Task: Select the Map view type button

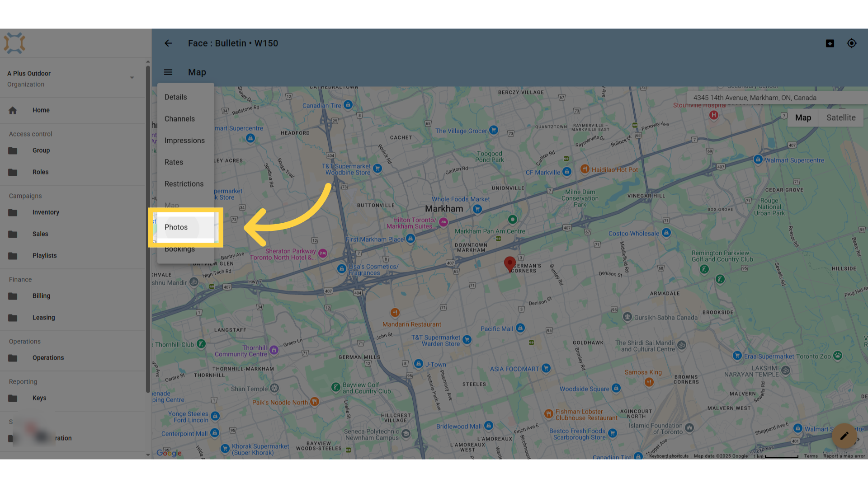Action: 803,117
